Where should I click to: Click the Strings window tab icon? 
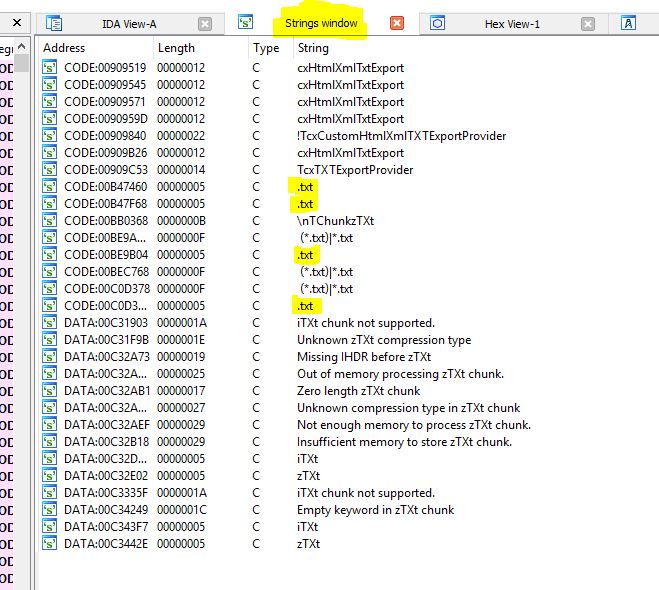tap(245, 21)
